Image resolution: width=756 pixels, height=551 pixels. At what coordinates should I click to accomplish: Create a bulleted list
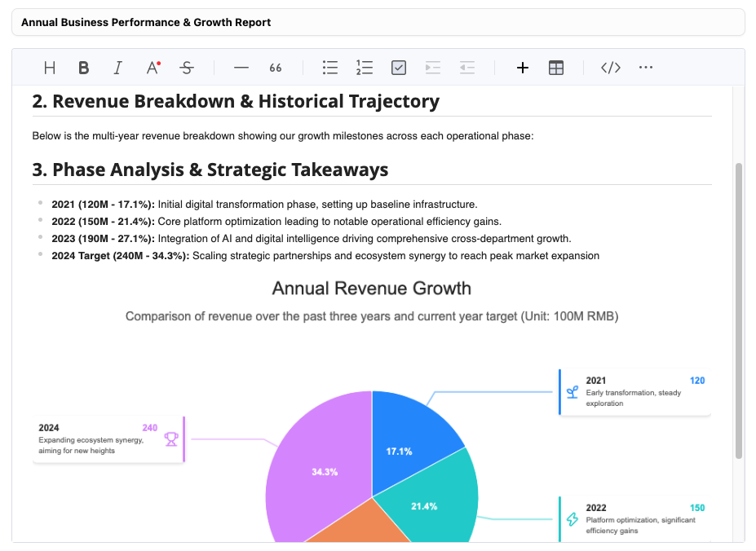tap(329, 68)
